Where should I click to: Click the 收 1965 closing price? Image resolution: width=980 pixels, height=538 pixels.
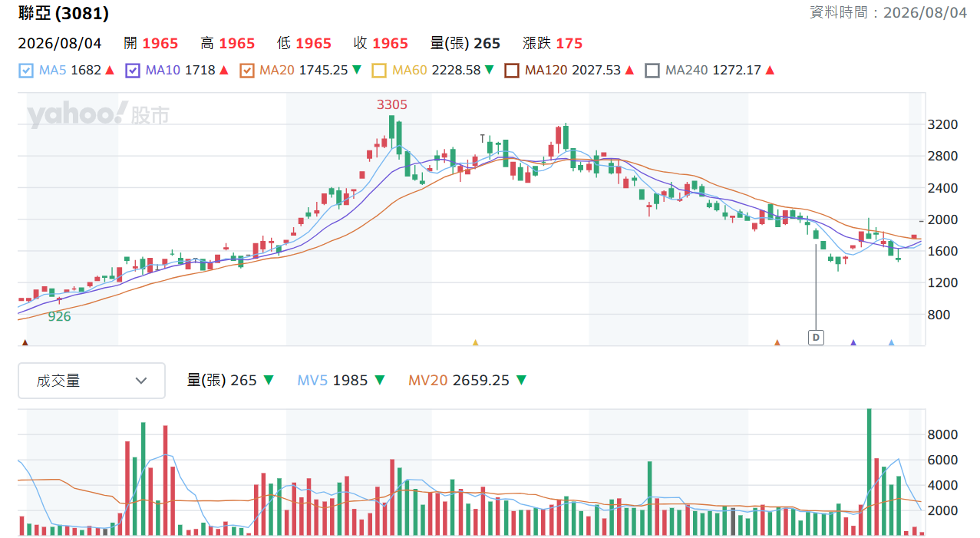point(381,44)
